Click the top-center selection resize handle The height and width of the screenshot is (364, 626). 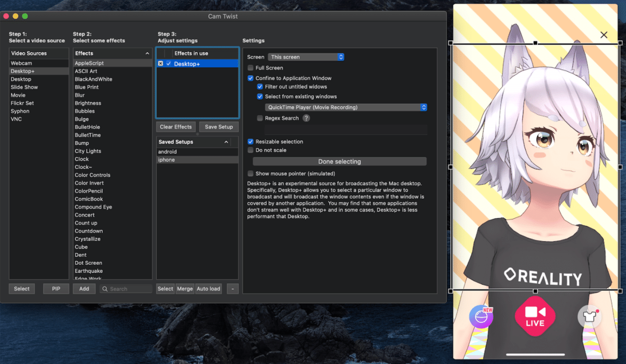[535, 43]
